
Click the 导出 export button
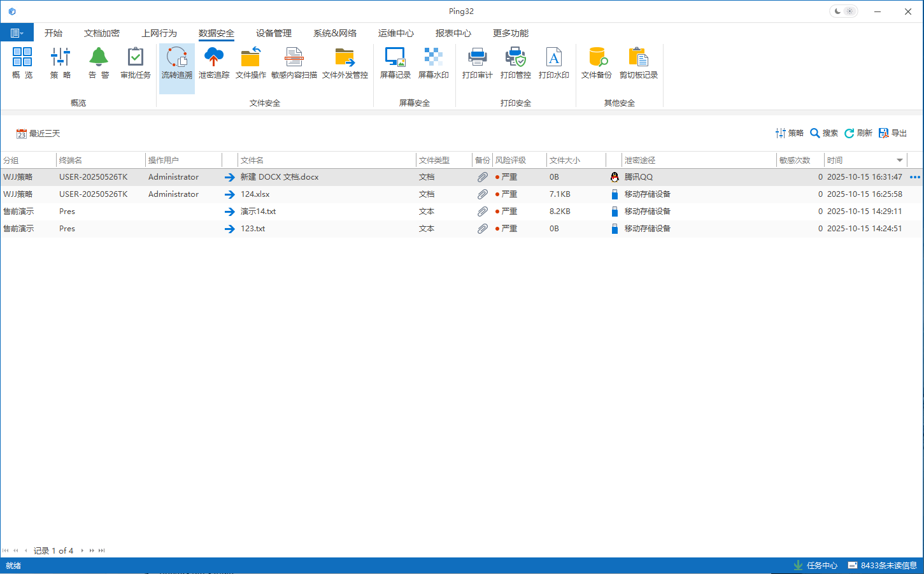tap(893, 133)
